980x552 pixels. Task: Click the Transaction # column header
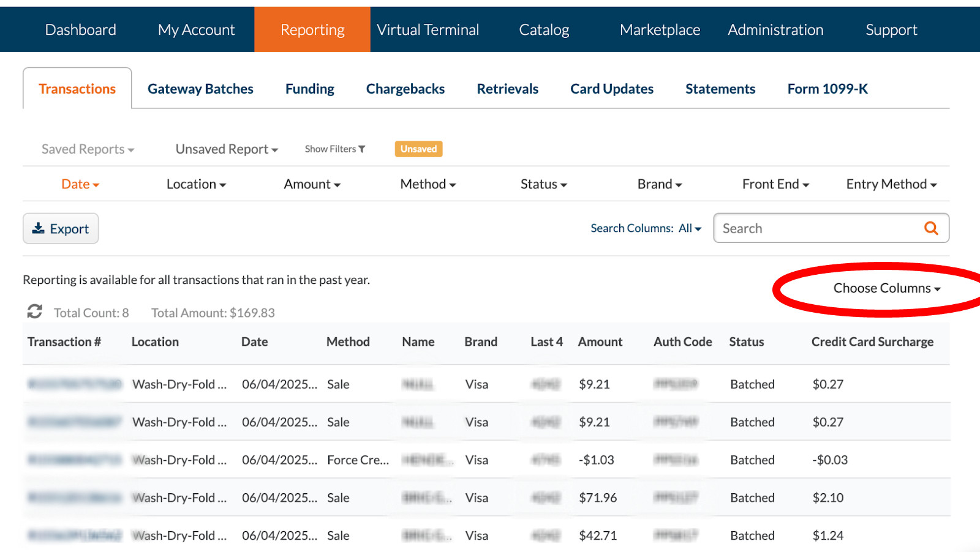click(64, 341)
